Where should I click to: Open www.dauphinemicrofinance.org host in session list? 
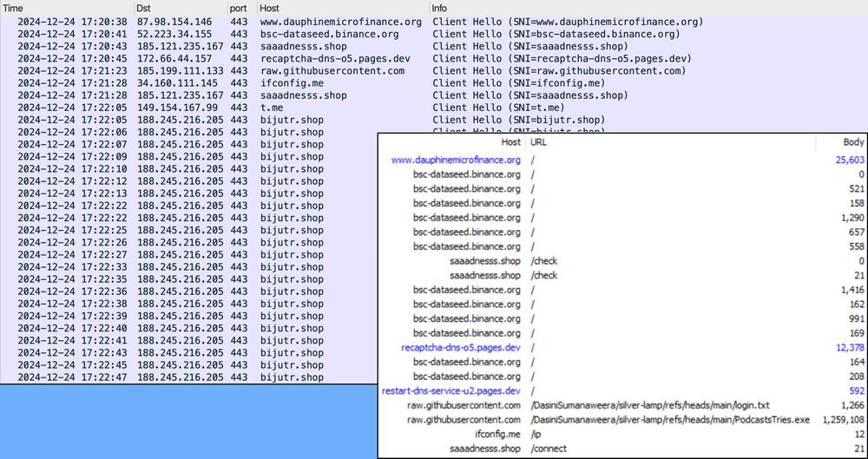456,160
